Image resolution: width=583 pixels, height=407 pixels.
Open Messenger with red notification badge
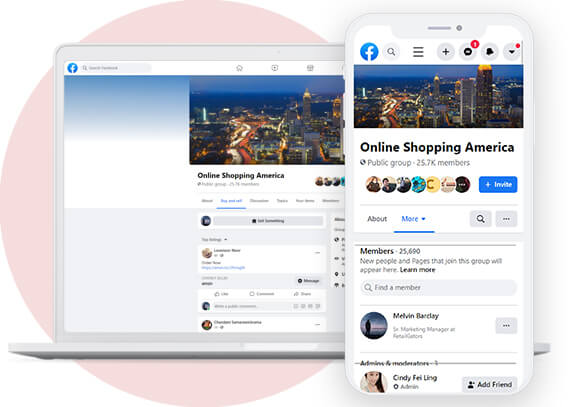pos(468,52)
